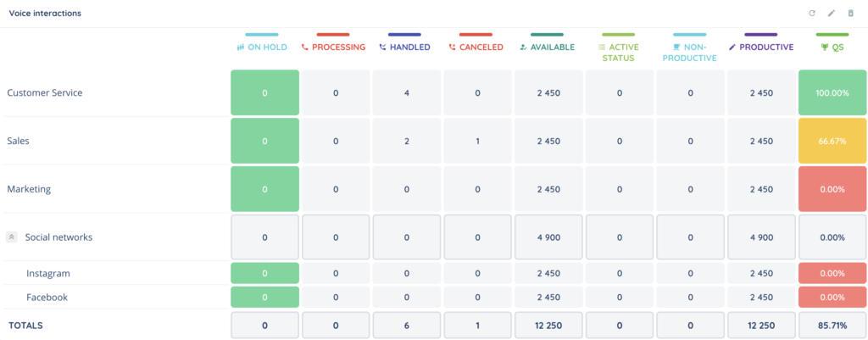868x340 pixels.
Task: Click Marketing's red 0.00% QS cell
Action: tap(832, 189)
